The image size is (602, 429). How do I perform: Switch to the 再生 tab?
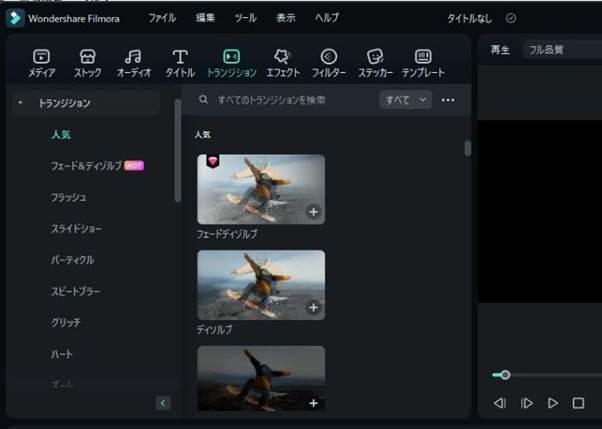click(x=500, y=50)
